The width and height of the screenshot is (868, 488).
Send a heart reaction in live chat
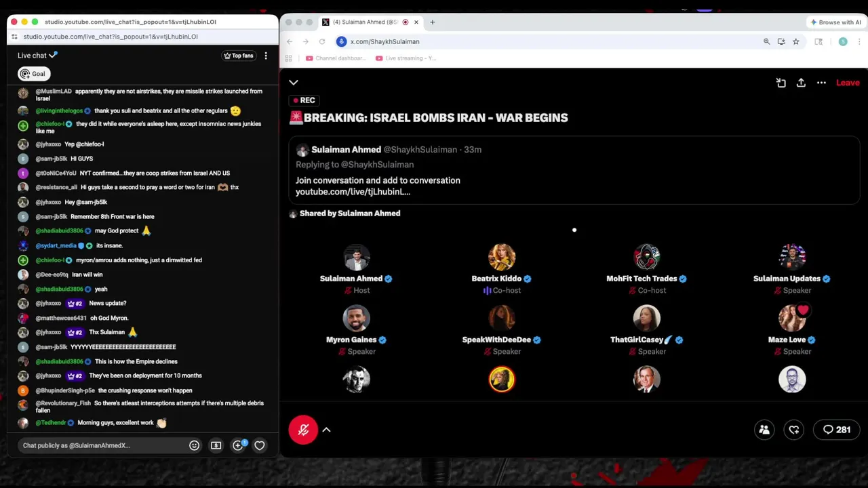[259, 445]
